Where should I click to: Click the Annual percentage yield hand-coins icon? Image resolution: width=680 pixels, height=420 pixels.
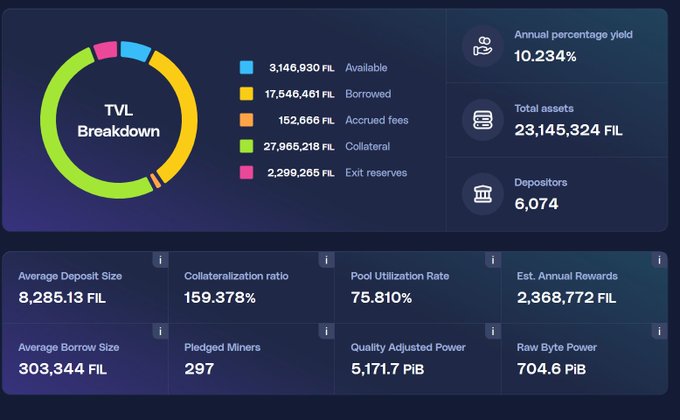coord(483,46)
